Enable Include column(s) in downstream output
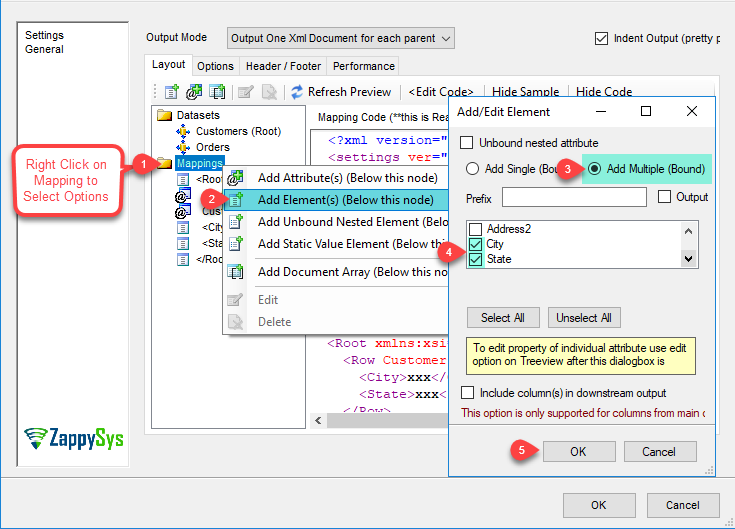This screenshot has height=529, width=735. coord(467,393)
